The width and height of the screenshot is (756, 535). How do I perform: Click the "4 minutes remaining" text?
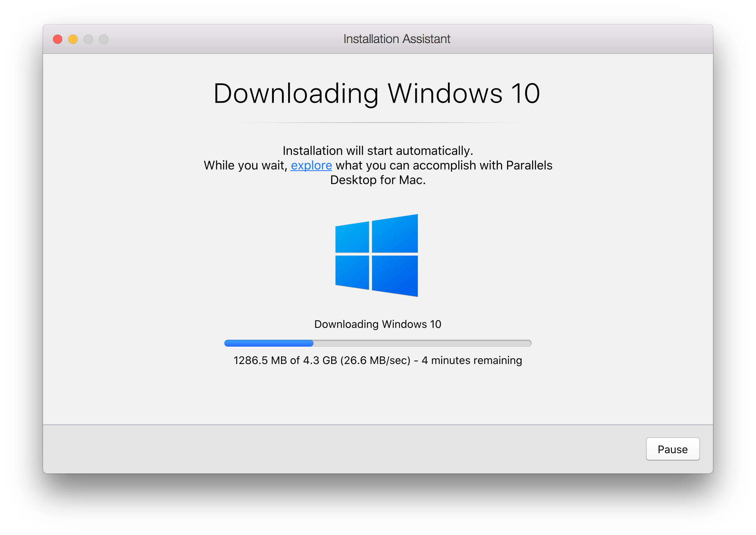pos(472,361)
